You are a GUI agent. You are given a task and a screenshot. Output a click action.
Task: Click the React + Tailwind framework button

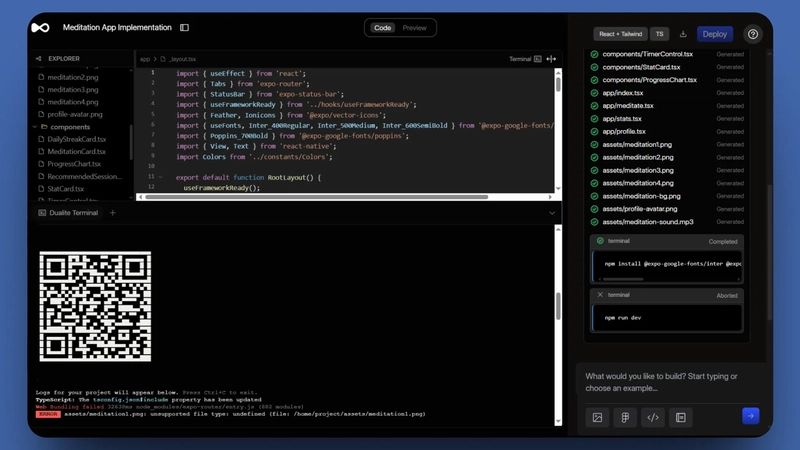click(x=620, y=34)
